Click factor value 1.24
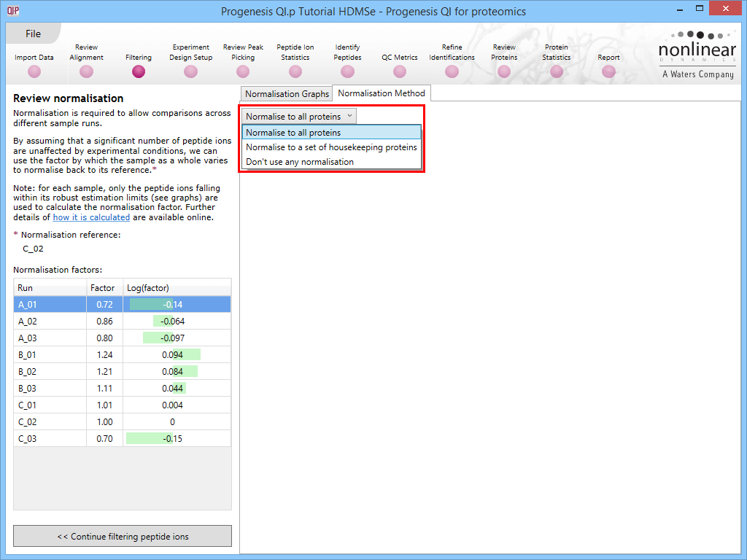The width and height of the screenshot is (747, 560). (x=105, y=355)
